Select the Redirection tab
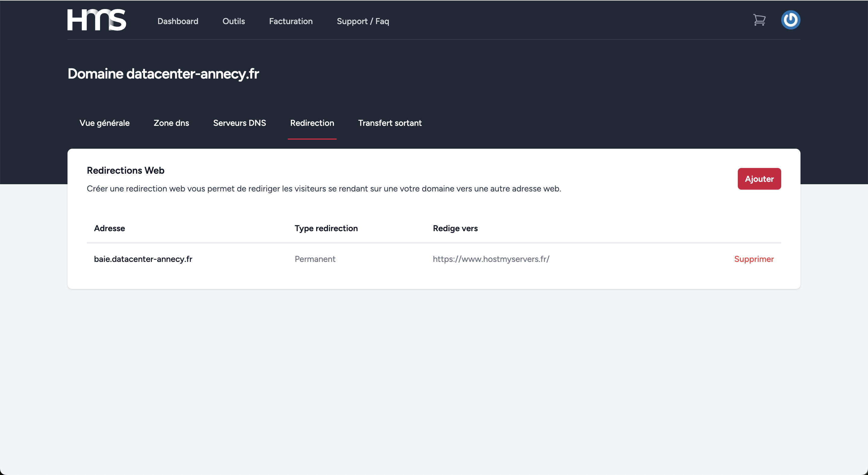868x475 pixels. [x=312, y=123]
